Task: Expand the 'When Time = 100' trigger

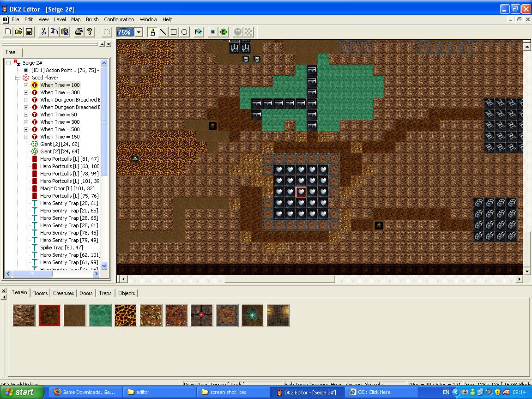Action: point(26,85)
